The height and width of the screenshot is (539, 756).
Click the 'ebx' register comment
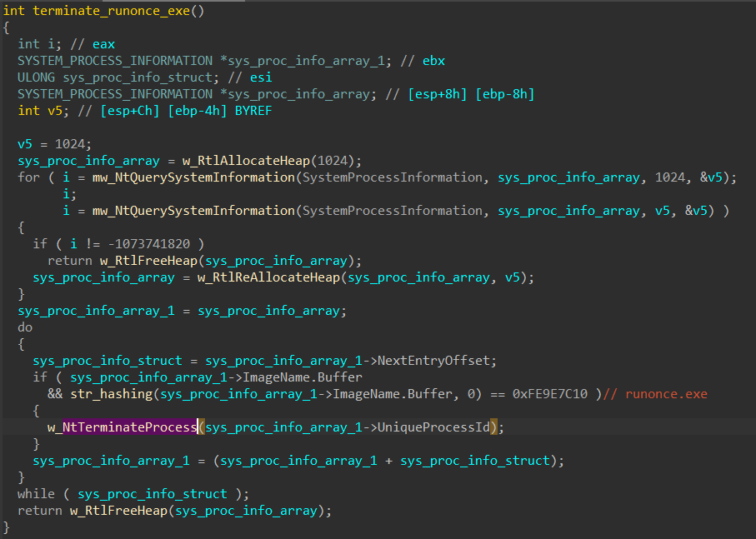pos(433,61)
